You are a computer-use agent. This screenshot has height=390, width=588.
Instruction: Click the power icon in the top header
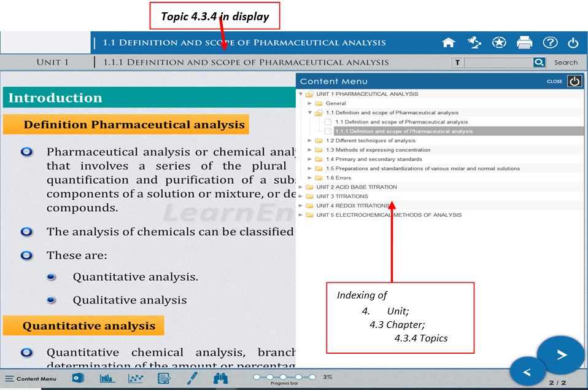[x=573, y=42]
